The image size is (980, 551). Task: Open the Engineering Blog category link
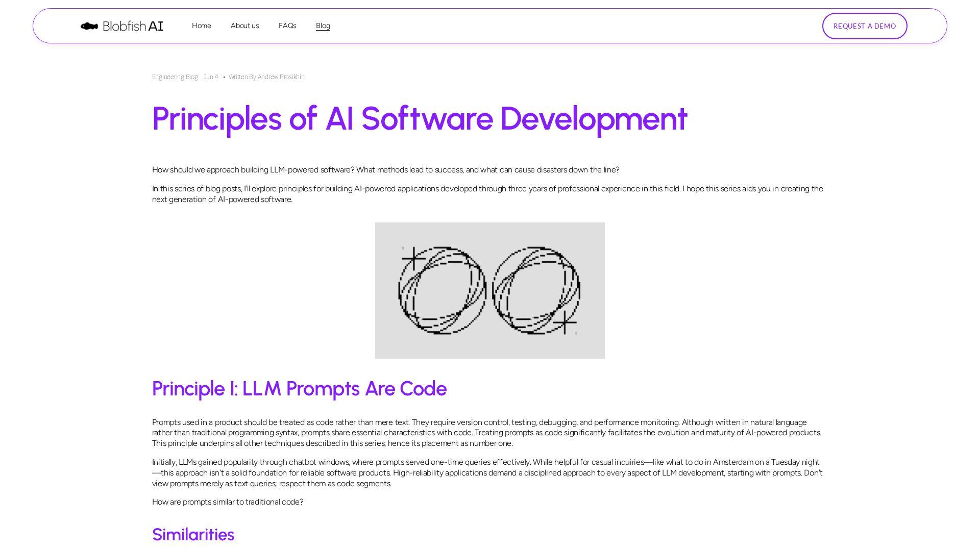pos(175,77)
